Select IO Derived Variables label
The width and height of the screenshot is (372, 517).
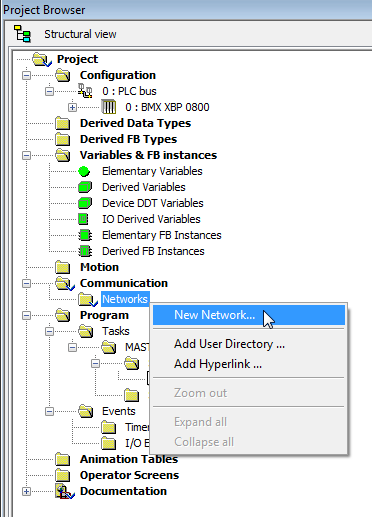tap(151, 219)
